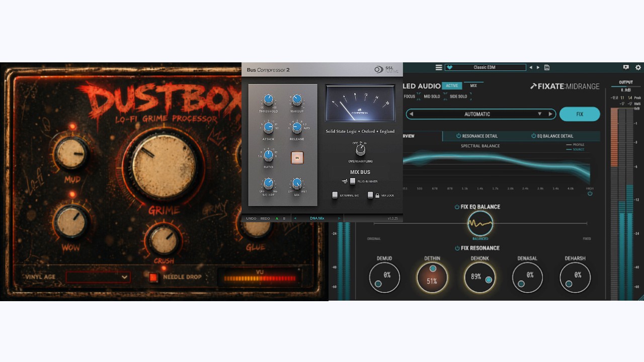This screenshot has width=644, height=362.
Task: Toggle the Focus option in Fixate
Action: click(x=410, y=97)
